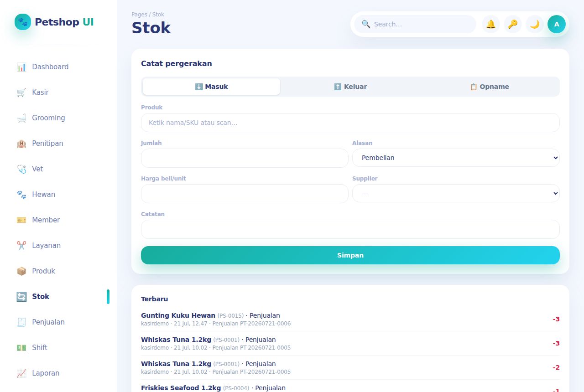This screenshot has width=584, height=392.
Task: Click the Catatan input field
Action: tap(350, 229)
